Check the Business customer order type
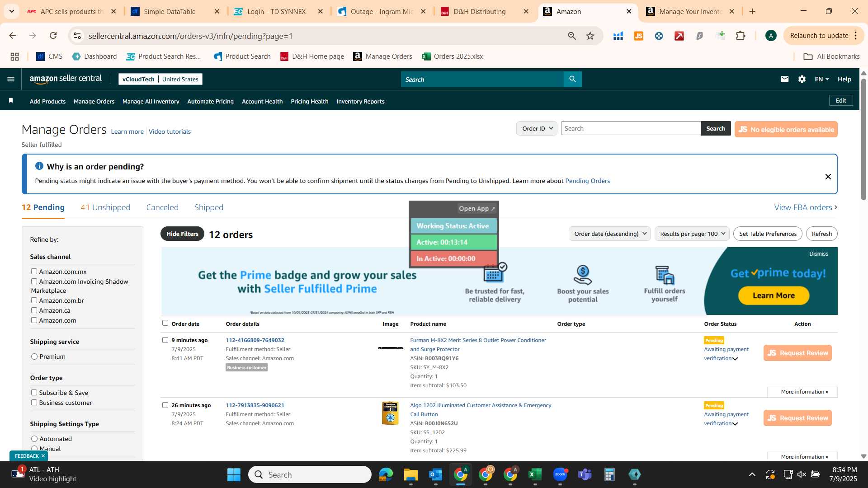The height and width of the screenshot is (488, 868). 34,402
